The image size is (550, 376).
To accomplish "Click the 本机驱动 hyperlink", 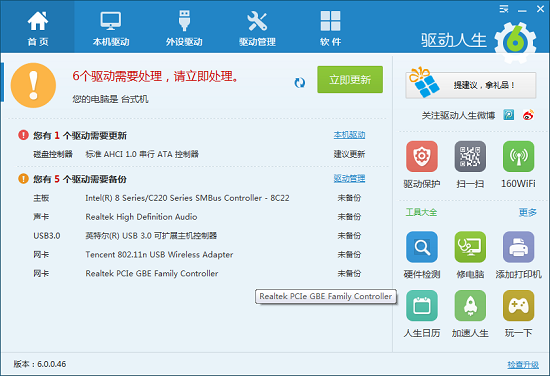I will click(x=349, y=135).
